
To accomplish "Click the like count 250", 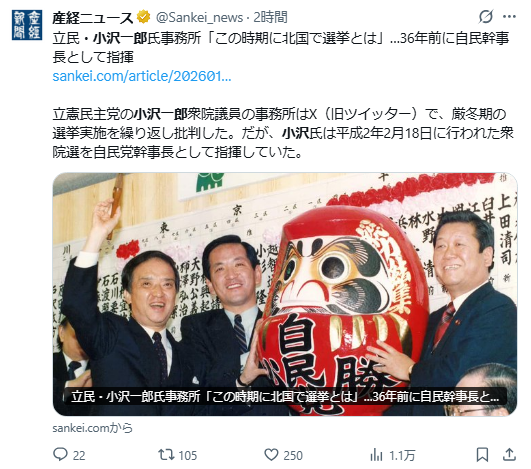I will click(293, 455).
